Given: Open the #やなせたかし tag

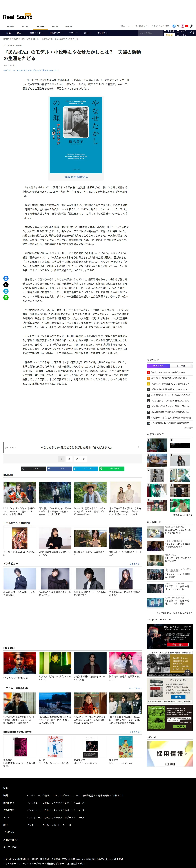Looking at the screenshot, I should pyautogui.click(x=9, y=70).
